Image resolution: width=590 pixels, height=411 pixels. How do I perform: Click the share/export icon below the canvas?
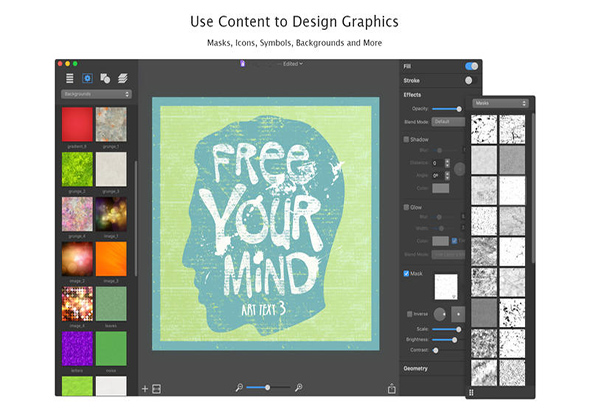[x=392, y=388]
